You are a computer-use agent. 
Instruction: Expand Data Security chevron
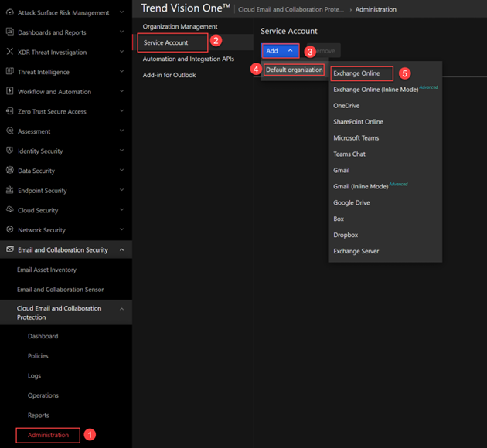click(122, 170)
